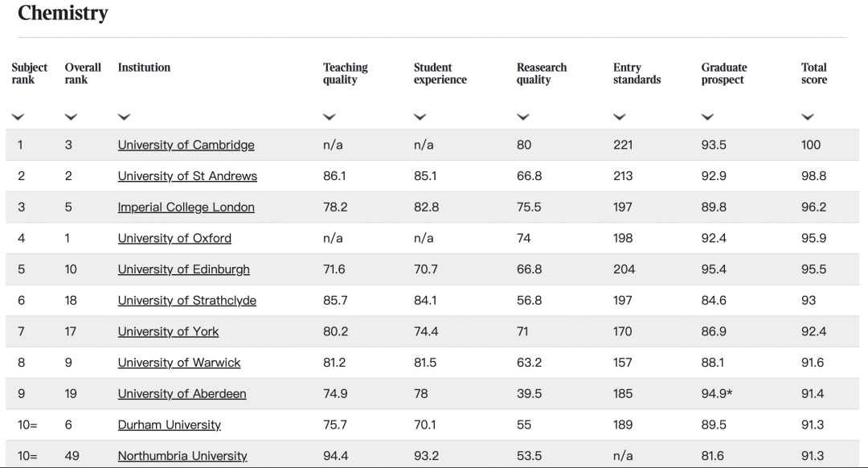Open the Graduate prospect sort chevron
This screenshot has width=868, height=468.
(x=707, y=117)
